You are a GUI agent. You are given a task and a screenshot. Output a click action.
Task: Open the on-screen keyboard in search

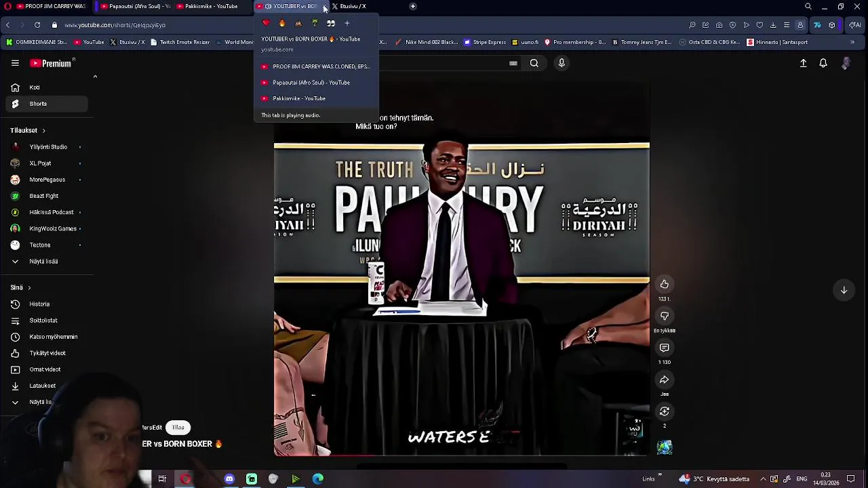(513, 63)
